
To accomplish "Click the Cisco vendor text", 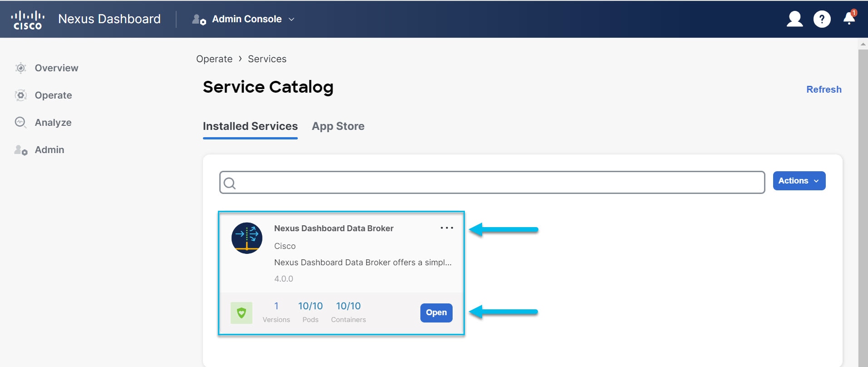I will pyautogui.click(x=285, y=246).
